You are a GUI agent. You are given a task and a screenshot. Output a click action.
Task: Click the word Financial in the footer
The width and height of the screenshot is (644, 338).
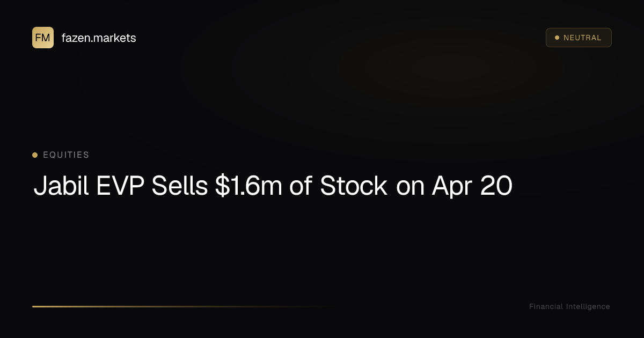coord(546,307)
